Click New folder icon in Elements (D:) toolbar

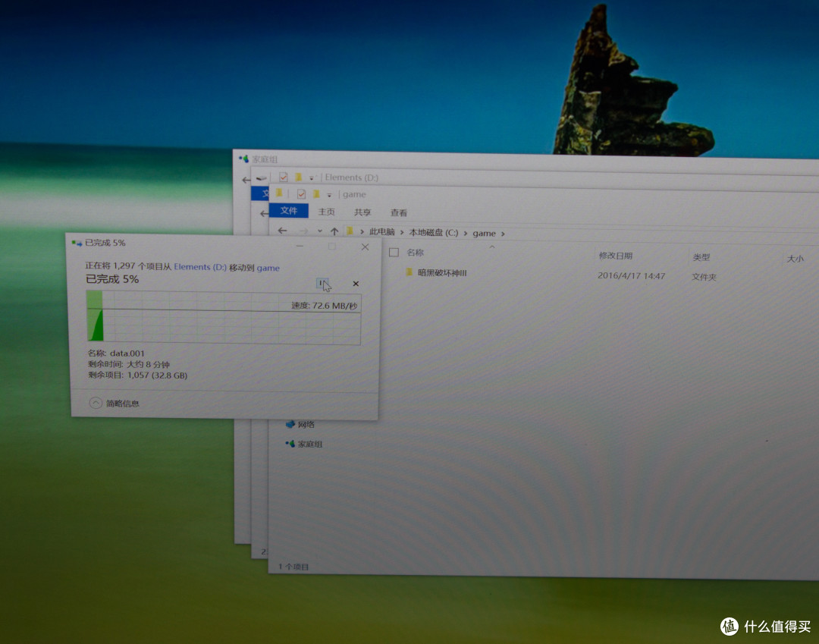[x=298, y=177]
